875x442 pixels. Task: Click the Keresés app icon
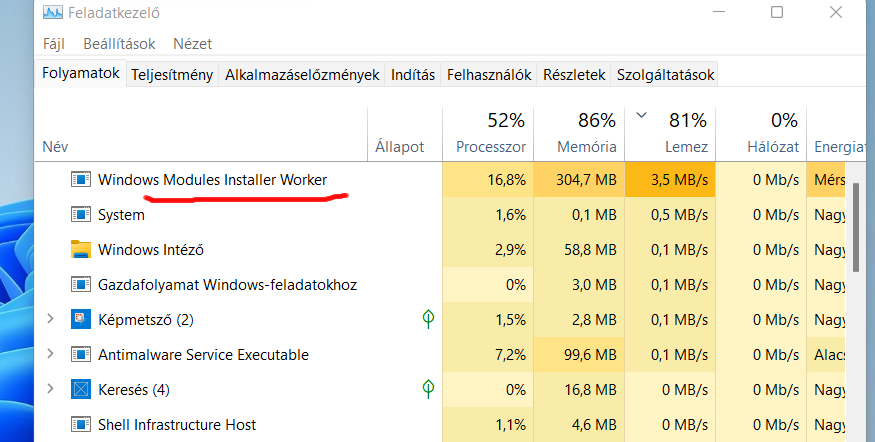click(81, 389)
